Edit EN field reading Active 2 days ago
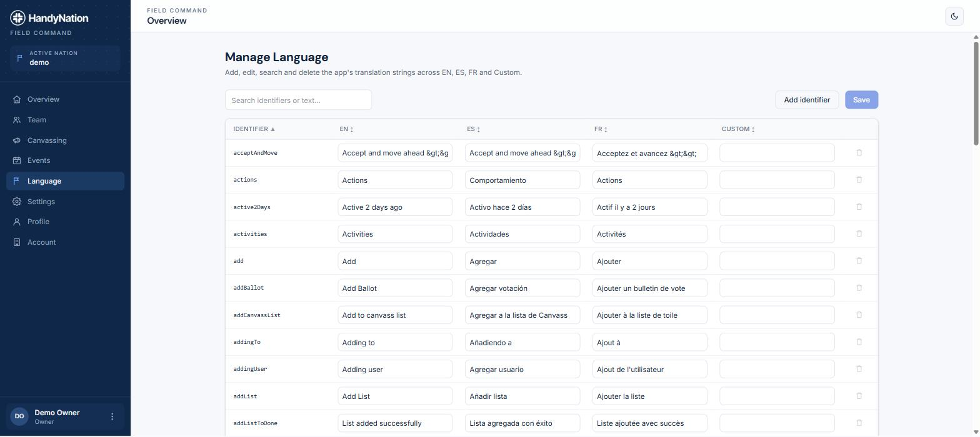The image size is (980, 437). 395,207
